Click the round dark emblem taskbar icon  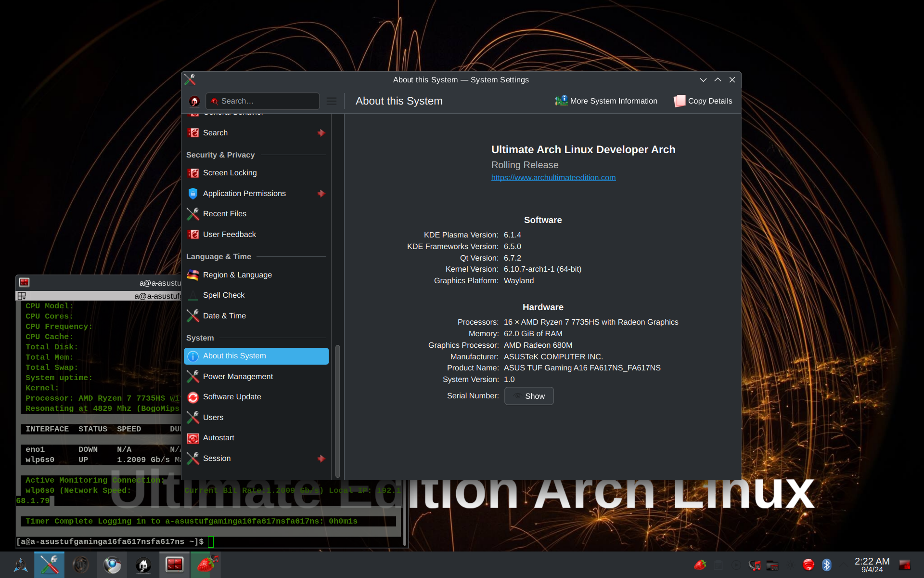coord(81,565)
